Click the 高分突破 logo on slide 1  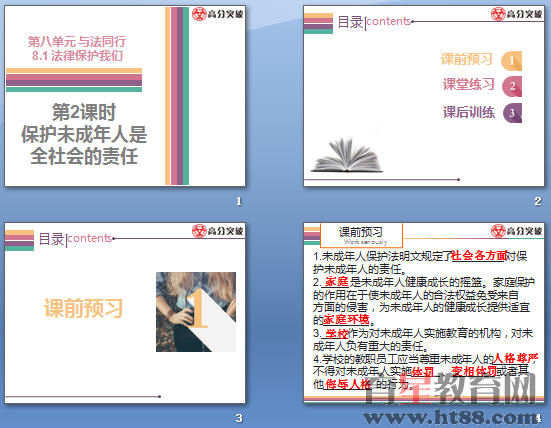[218, 14]
